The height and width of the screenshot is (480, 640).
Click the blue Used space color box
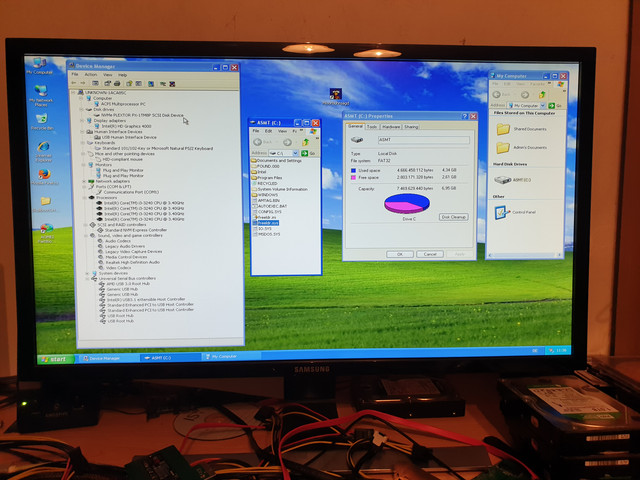point(353,171)
